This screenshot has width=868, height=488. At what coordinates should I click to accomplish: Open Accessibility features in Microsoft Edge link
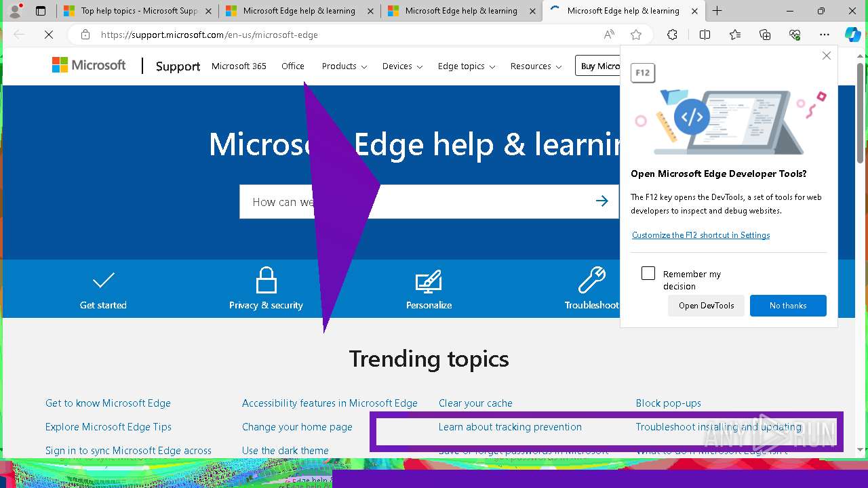click(330, 403)
